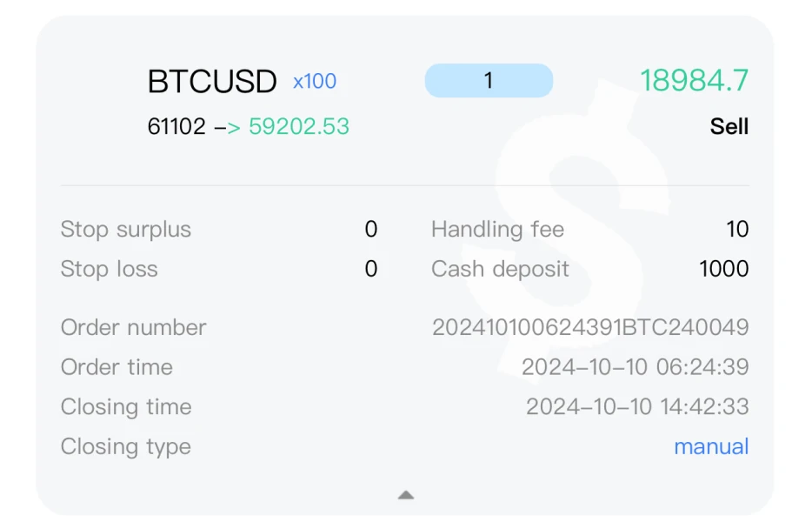Click the BTCUSD symbol title
This screenshot has width=812, height=522.
(x=212, y=82)
